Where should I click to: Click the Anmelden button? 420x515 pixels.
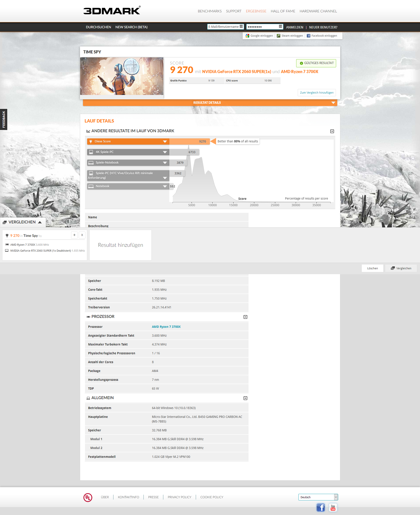click(x=294, y=27)
